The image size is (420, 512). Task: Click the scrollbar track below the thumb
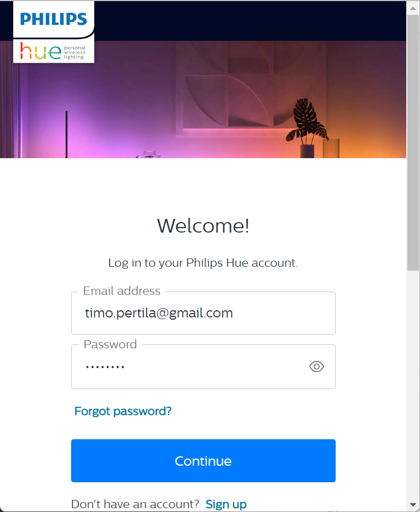pyautogui.click(x=413, y=386)
